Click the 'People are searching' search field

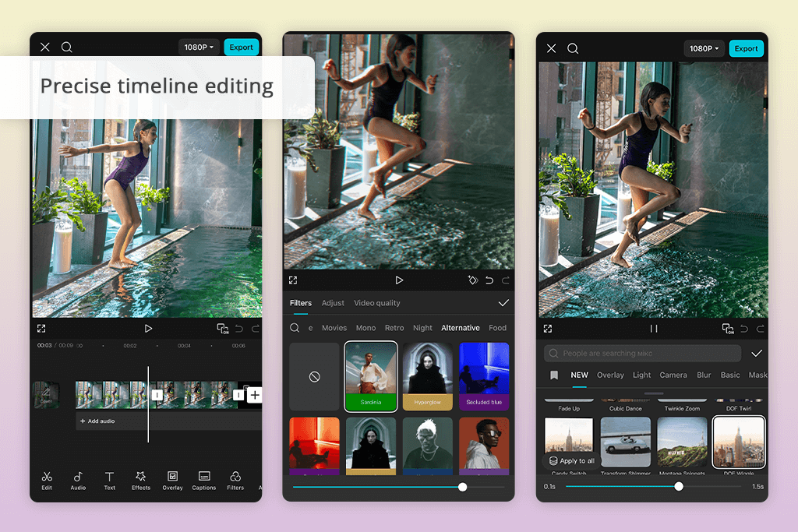(x=642, y=353)
